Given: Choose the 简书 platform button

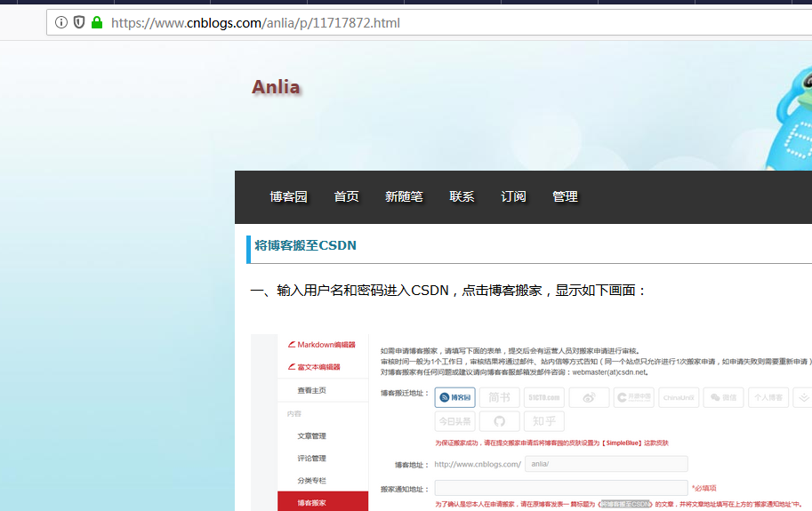Looking at the screenshot, I should pos(500,397).
